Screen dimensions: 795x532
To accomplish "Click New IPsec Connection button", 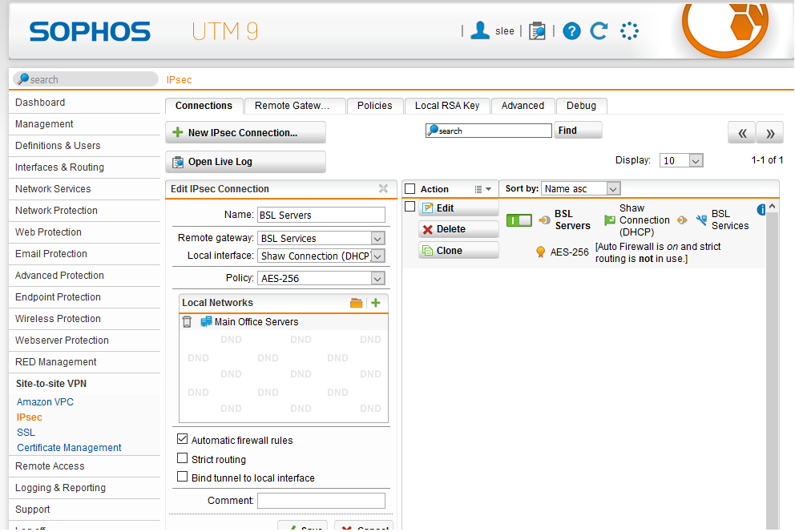I will [245, 133].
